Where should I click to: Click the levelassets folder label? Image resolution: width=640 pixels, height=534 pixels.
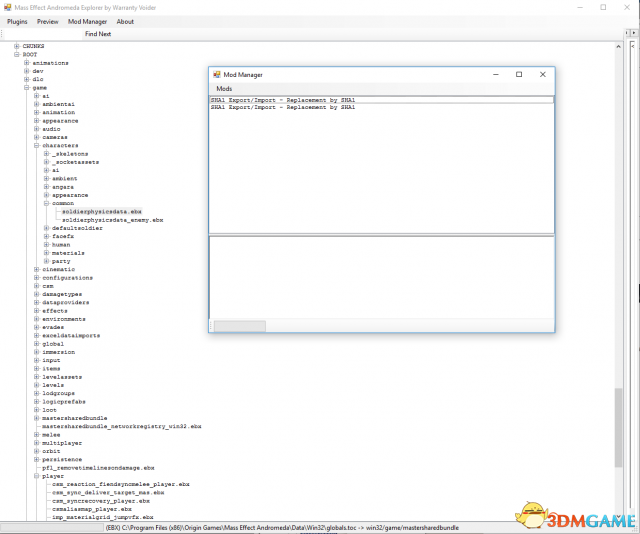click(62, 377)
